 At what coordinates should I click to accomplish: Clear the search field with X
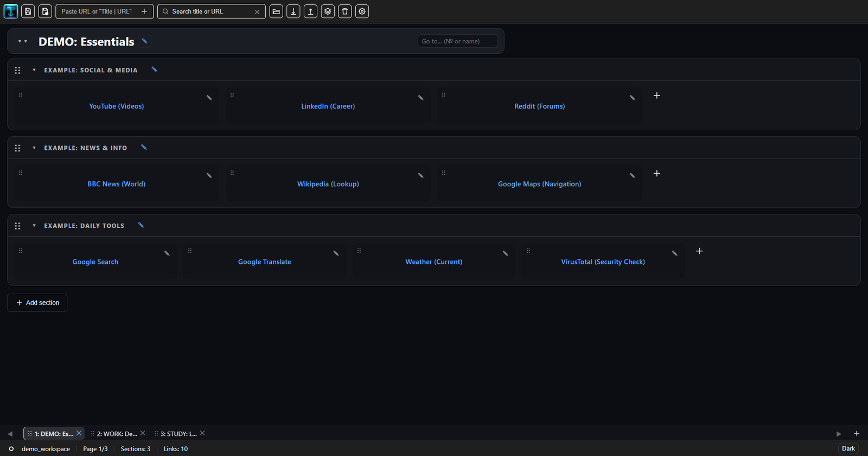point(257,11)
